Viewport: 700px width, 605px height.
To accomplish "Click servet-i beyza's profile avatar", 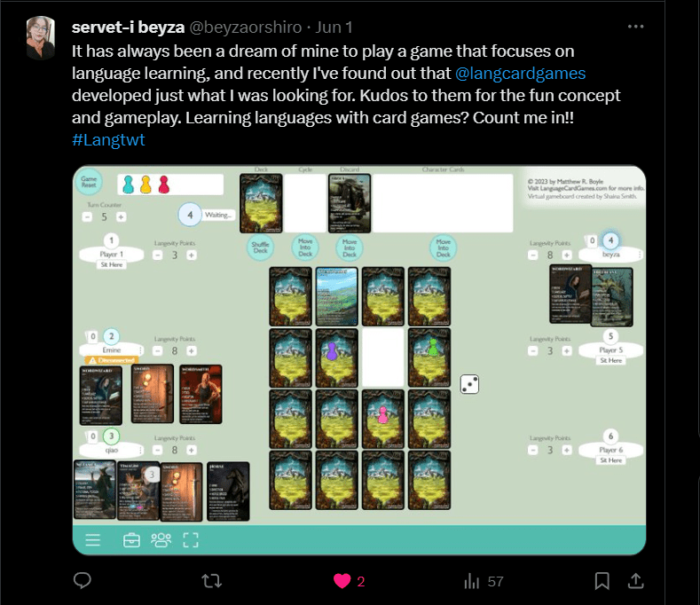I will click(41, 37).
